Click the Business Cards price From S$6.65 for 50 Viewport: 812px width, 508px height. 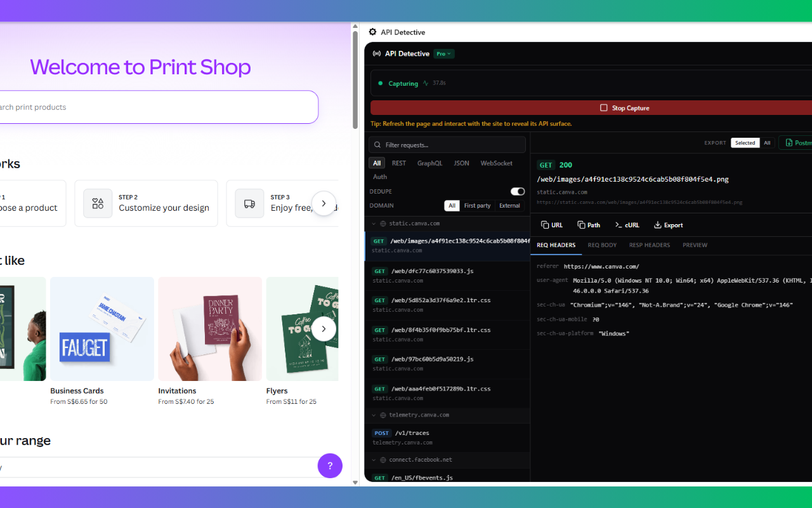click(79, 402)
